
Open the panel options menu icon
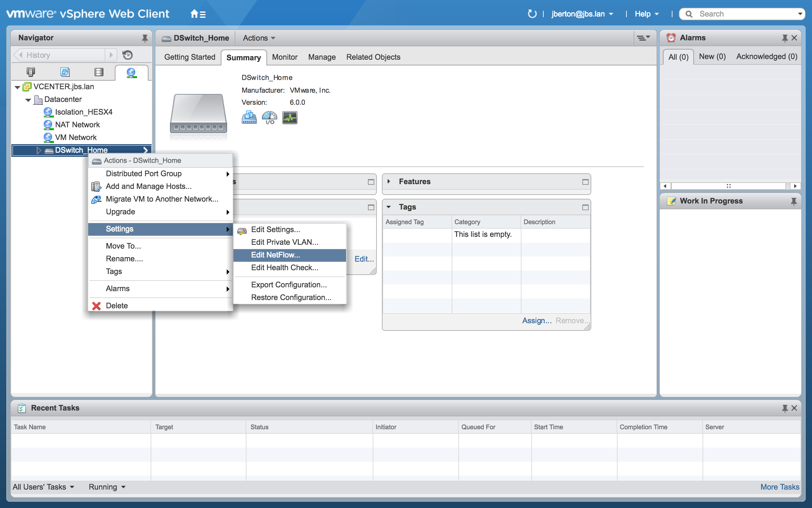[x=644, y=38]
